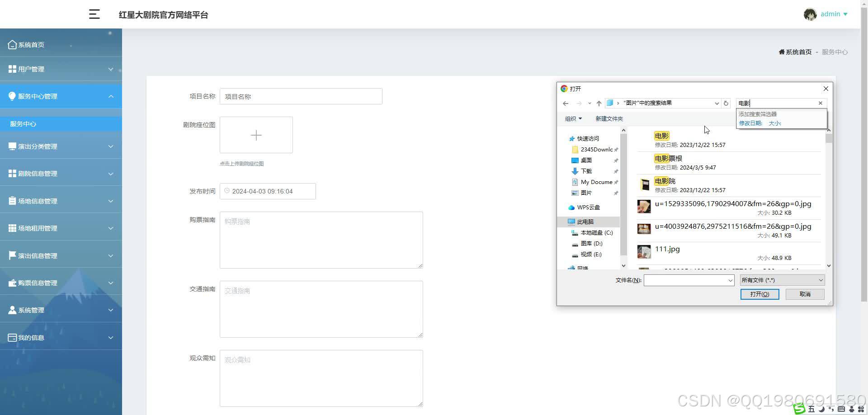Viewport: 868px width, 415px height.
Task: Expand 剧院信息管理 sidebar menu
Action: coord(61,173)
